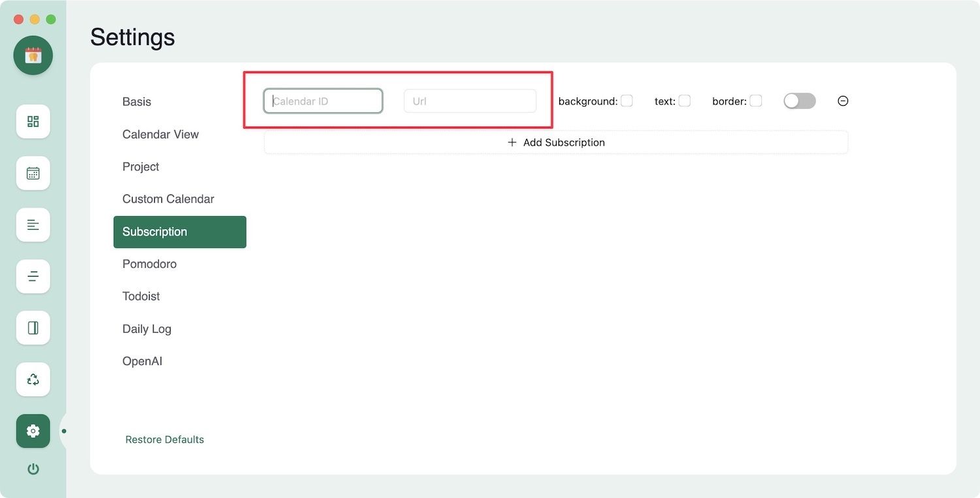
Task: Open the calendar view icon in sidebar
Action: point(33,173)
